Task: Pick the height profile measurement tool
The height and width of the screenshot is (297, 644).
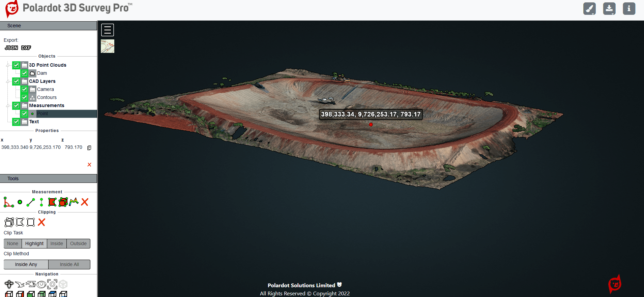Action: (x=74, y=202)
